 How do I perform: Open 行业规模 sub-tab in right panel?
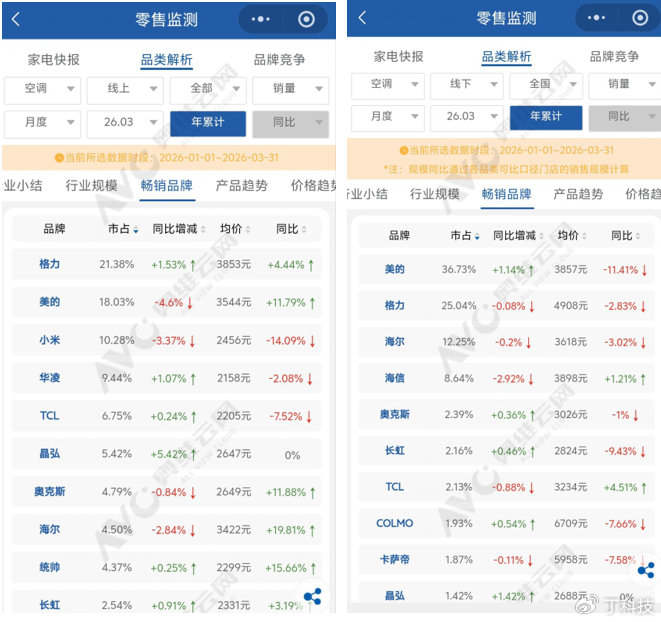click(x=435, y=194)
